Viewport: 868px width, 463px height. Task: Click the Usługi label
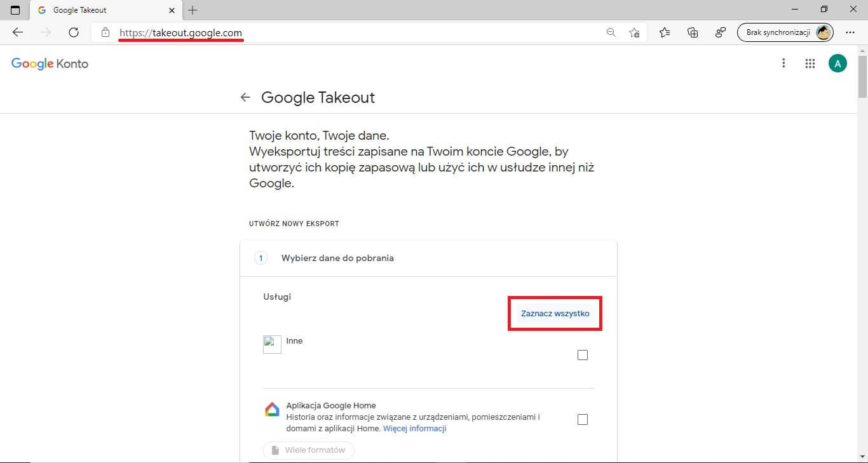pyautogui.click(x=277, y=297)
